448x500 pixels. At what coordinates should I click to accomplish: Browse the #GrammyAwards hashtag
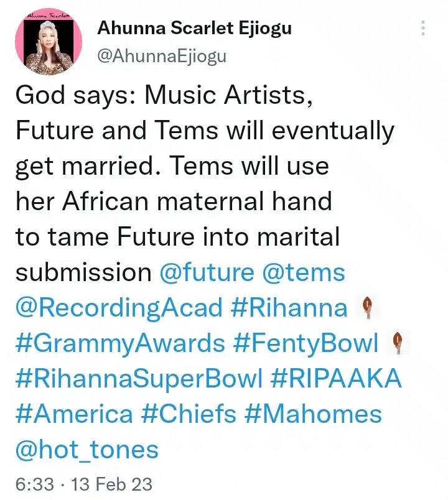tap(120, 343)
